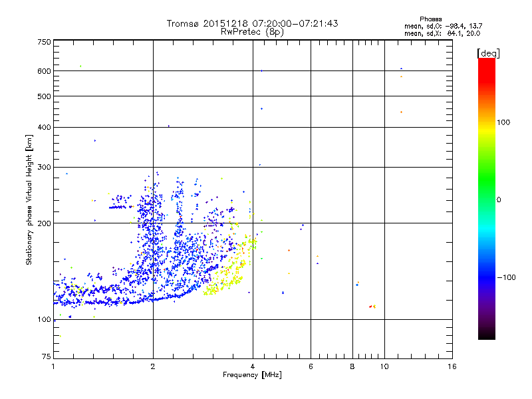Screen dimensions: 532x399
Task: Click the y-axis tick label '200'
Action: (45, 223)
